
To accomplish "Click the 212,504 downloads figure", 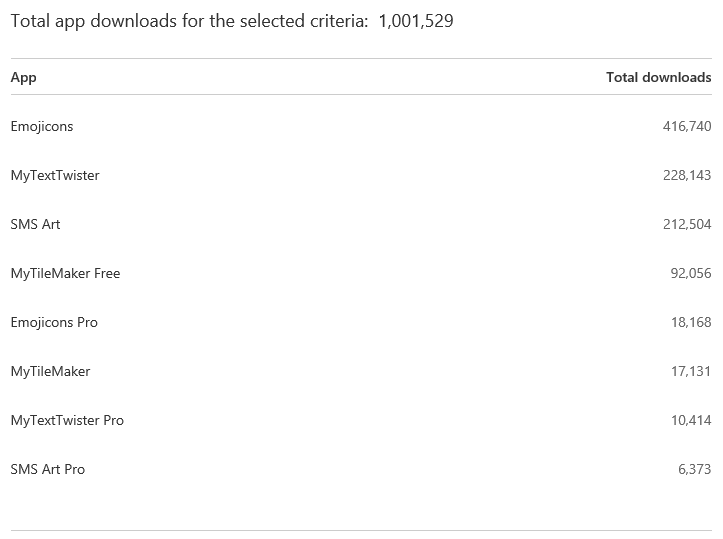I will pyautogui.click(x=686, y=224).
